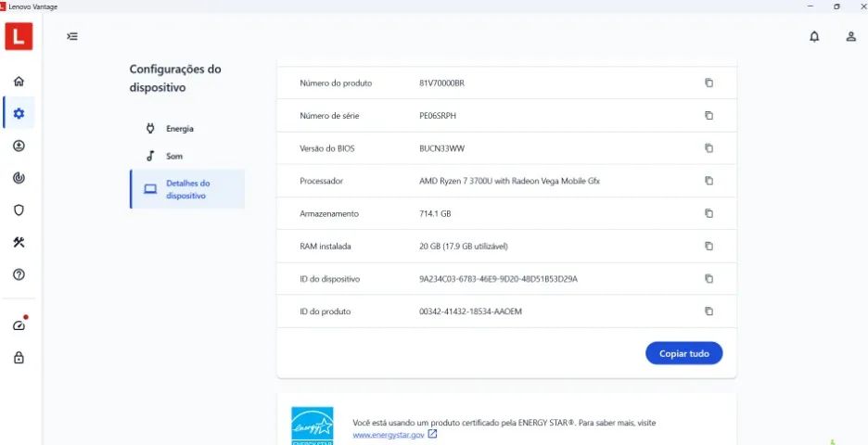Click the product number 81V70000BR
The height and width of the screenshot is (445, 868).
click(x=441, y=83)
